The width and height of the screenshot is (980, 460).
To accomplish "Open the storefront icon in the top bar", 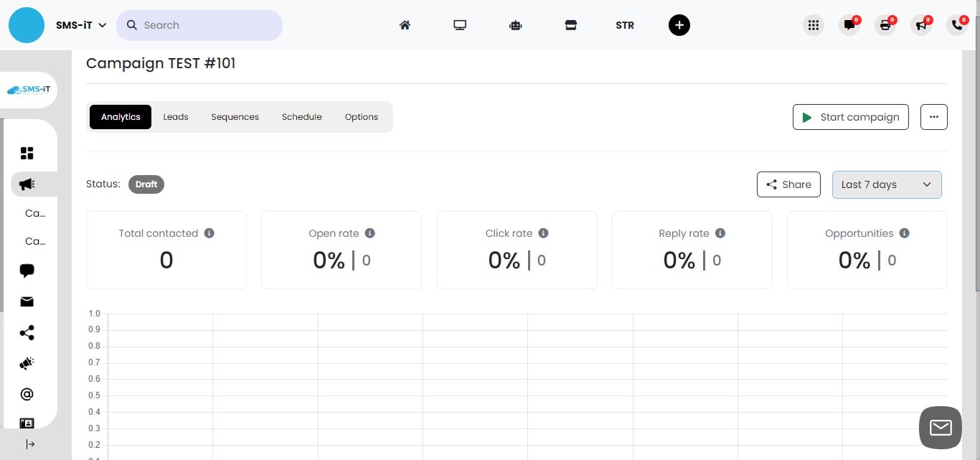I will 570,24.
